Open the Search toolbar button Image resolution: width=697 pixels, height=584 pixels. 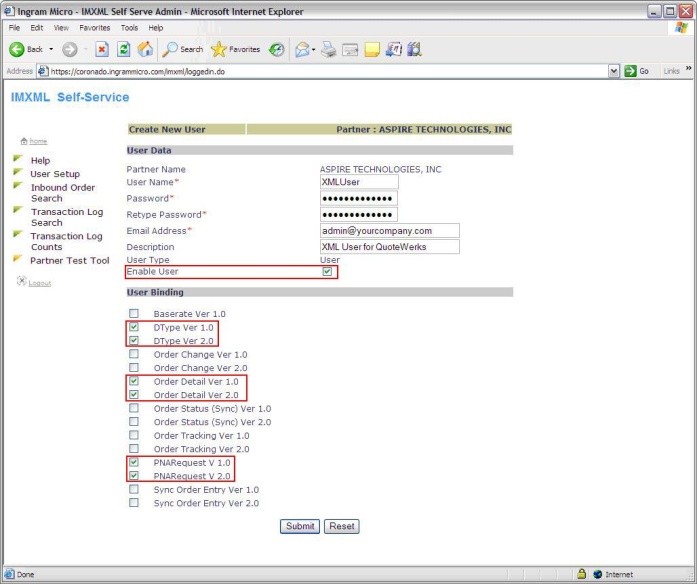click(183, 49)
